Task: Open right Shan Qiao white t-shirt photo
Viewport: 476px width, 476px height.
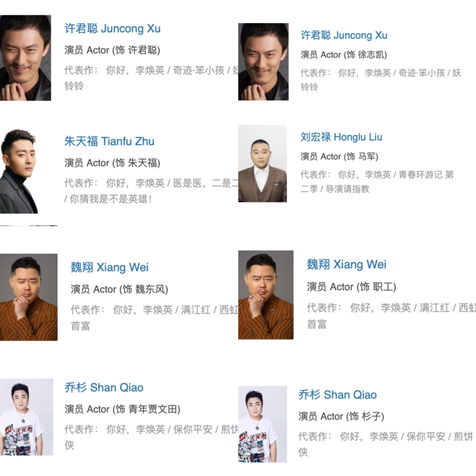Action: pyautogui.click(x=262, y=424)
